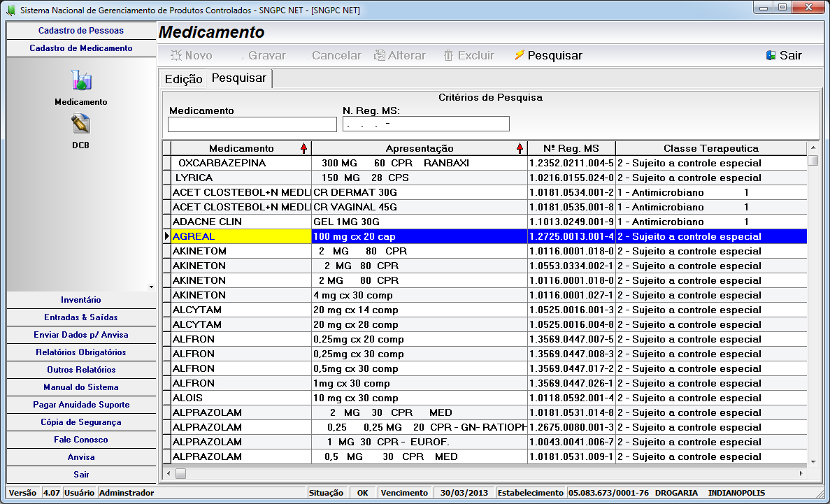Viewport: 830px width, 504px height.
Task: Click the Nº Reg. MS column header
Action: click(572, 148)
